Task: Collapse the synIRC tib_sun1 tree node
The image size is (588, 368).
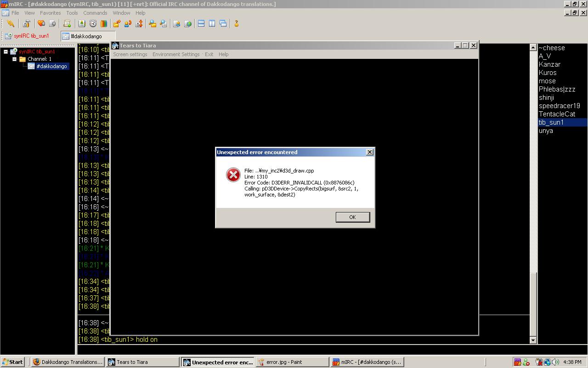Action: point(6,52)
